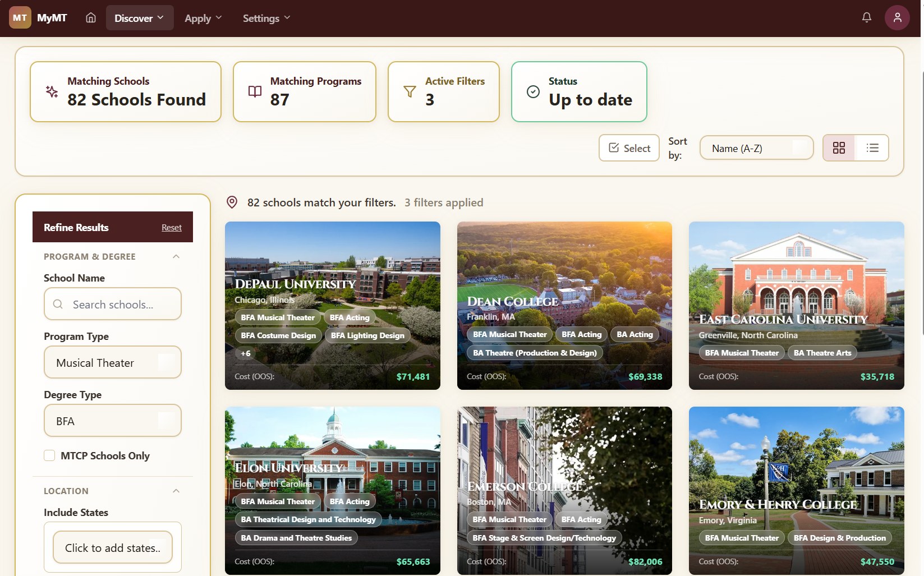
Task: Open the Apply menu
Action: [x=203, y=18]
